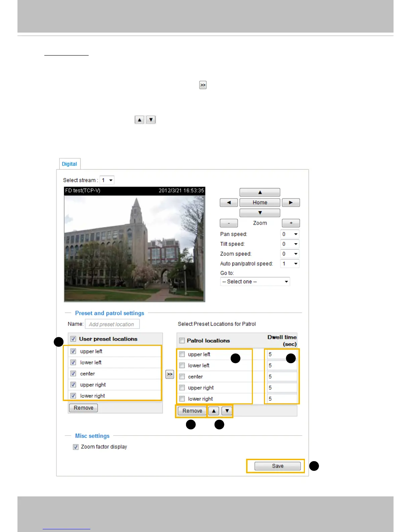Switch to the Digital tab
Screen dimensions: 411x532
pyautogui.click(x=69, y=164)
